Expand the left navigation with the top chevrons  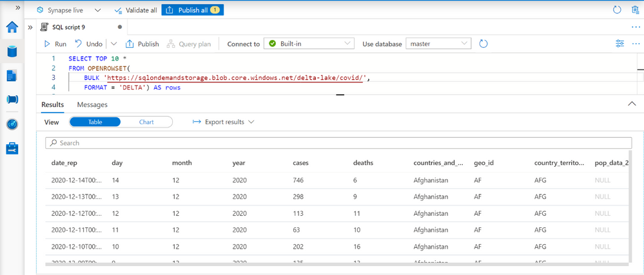pyautogui.click(x=17, y=8)
